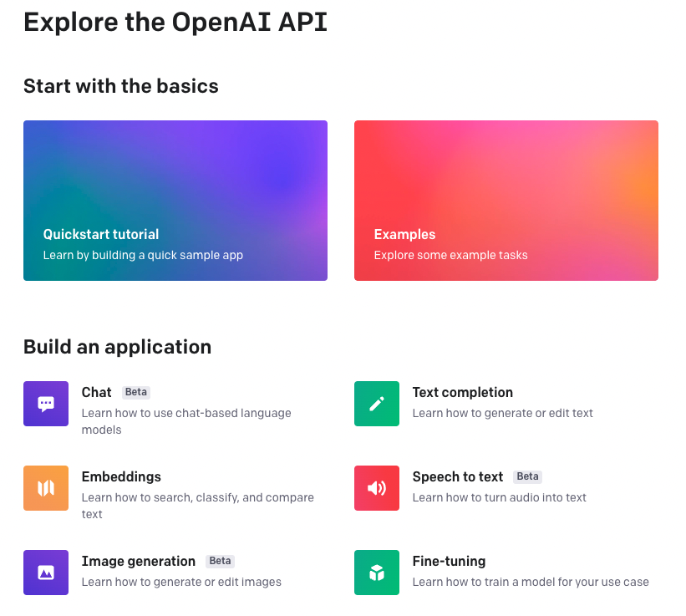Viewport: 686px width, 616px height.
Task: Go to the Embeddings guide
Action: point(121,477)
